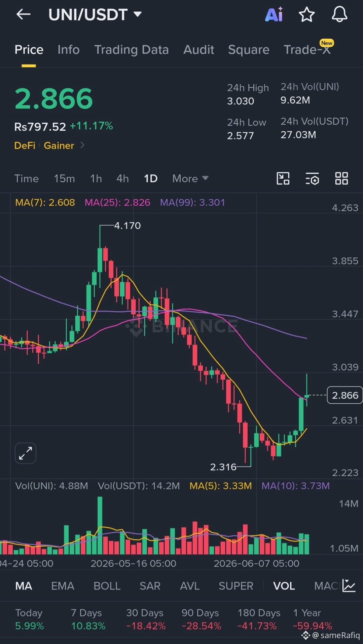Screen dimensions: 363x644
Task: Expand the More timeframes dropdown
Action: coord(190,178)
